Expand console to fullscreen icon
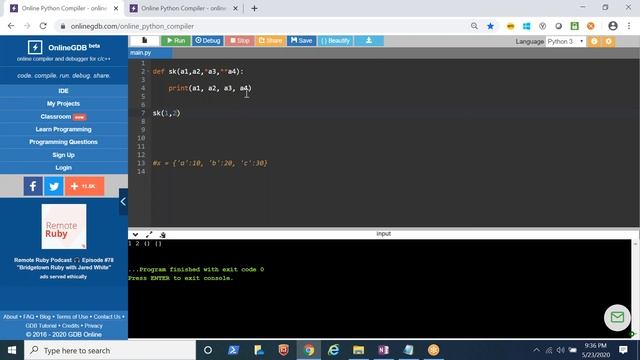The height and width of the screenshot is (360, 640). [x=149, y=234]
